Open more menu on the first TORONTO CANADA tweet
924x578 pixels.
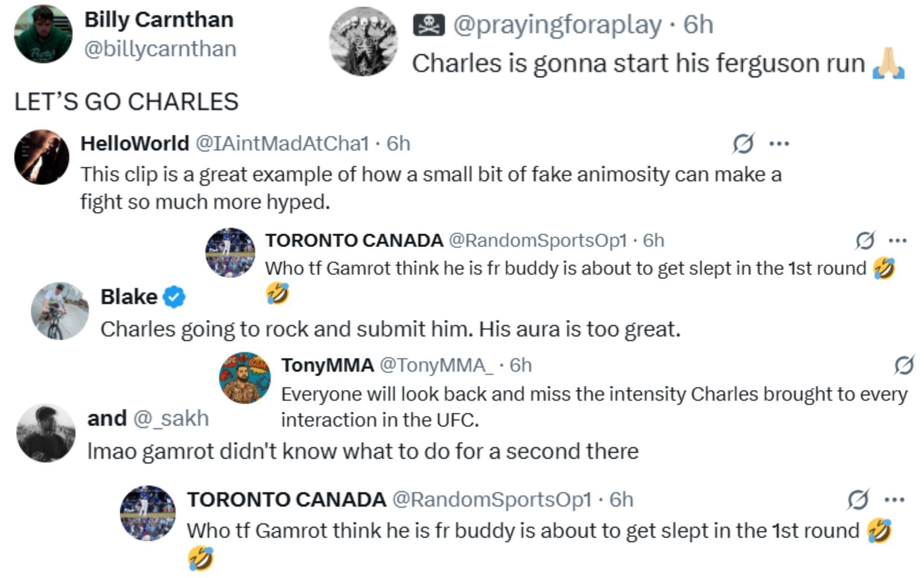pyautogui.click(x=898, y=240)
